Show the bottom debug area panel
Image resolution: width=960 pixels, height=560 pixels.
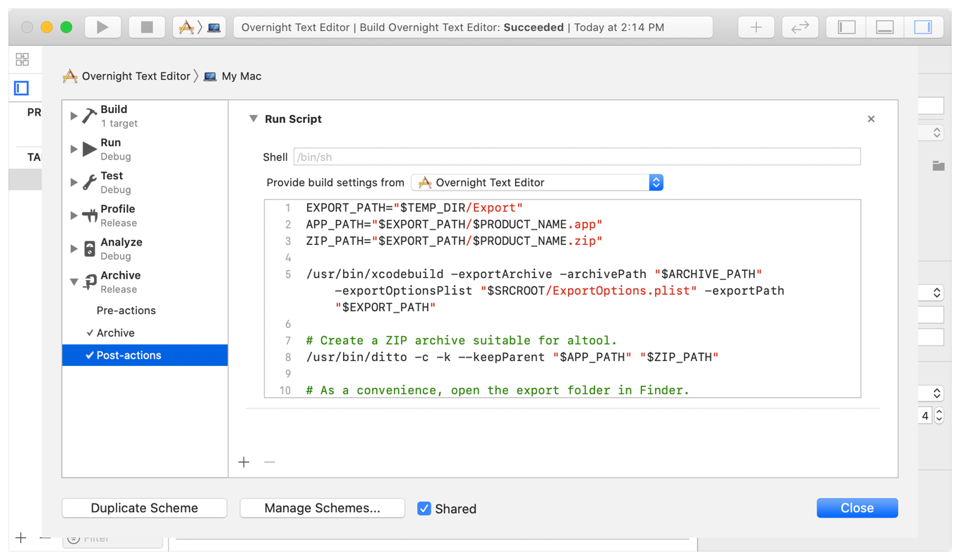coord(884,28)
